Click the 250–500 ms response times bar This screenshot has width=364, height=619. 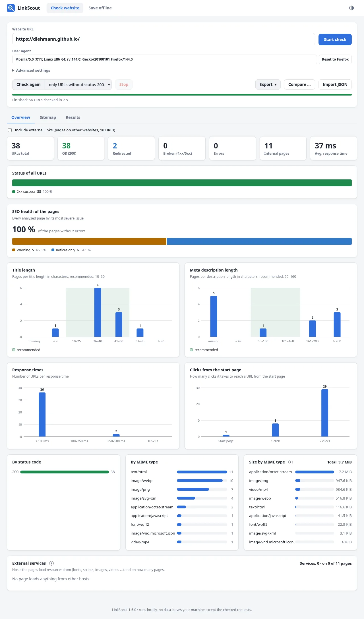coord(116,435)
